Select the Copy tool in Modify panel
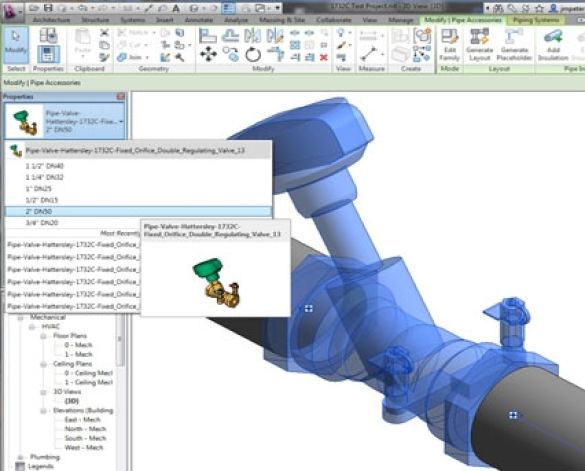This screenshot has height=471, width=585. (231, 54)
